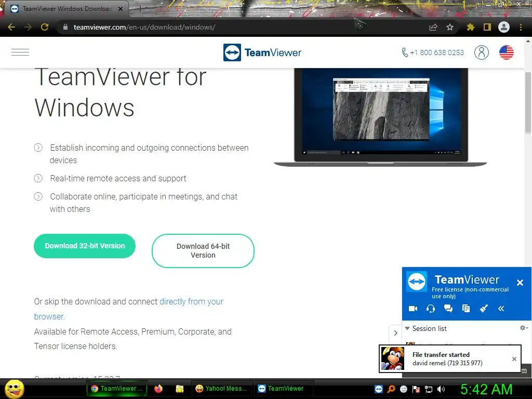532x399 pixels.
Task: Click Download 64-bit Version button
Action: click(x=203, y=251)
